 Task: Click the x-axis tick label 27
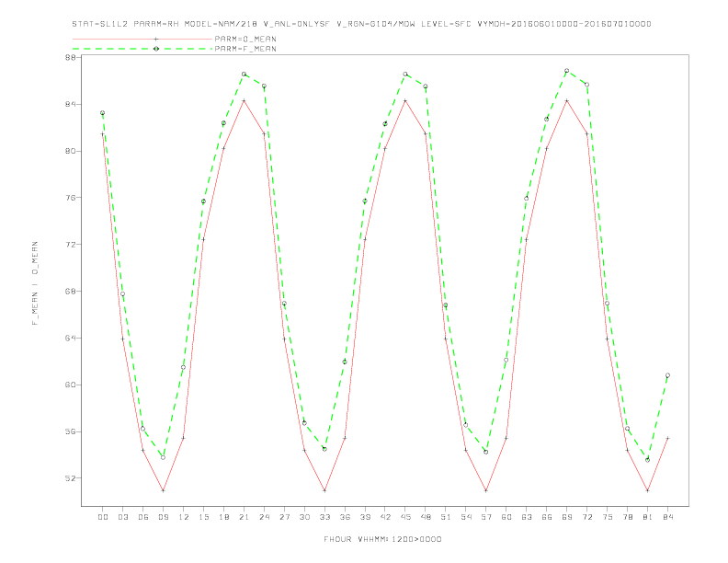click(284, 517)
